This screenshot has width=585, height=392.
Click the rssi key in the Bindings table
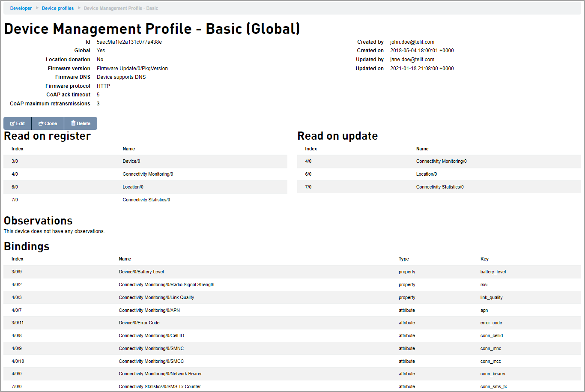point(484,284)
